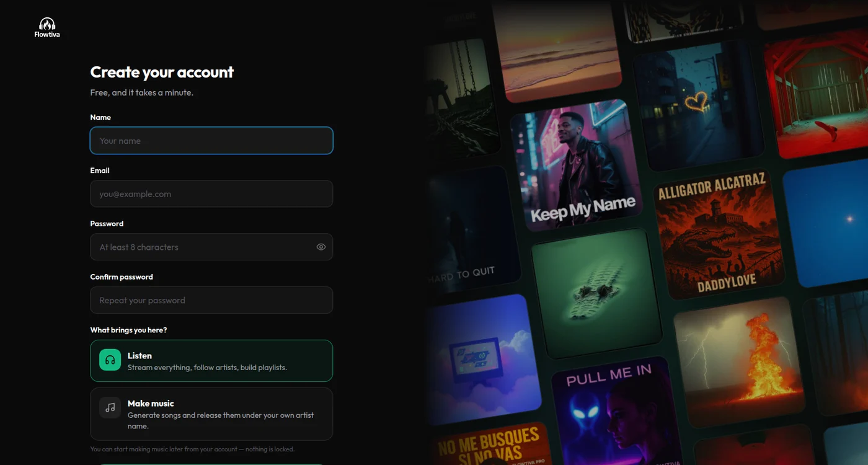Click the "Email" field label
Image resolution: width=868 pixels, height=465 pixels.
100,170
